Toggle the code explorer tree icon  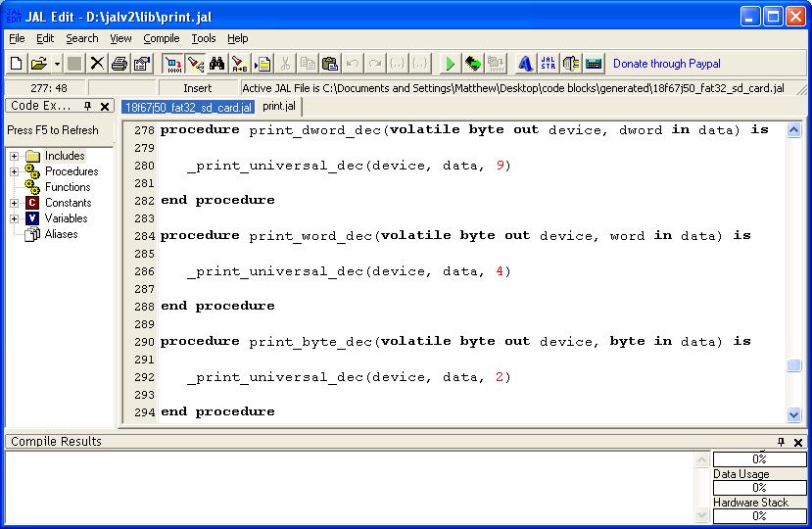[195, 64]
